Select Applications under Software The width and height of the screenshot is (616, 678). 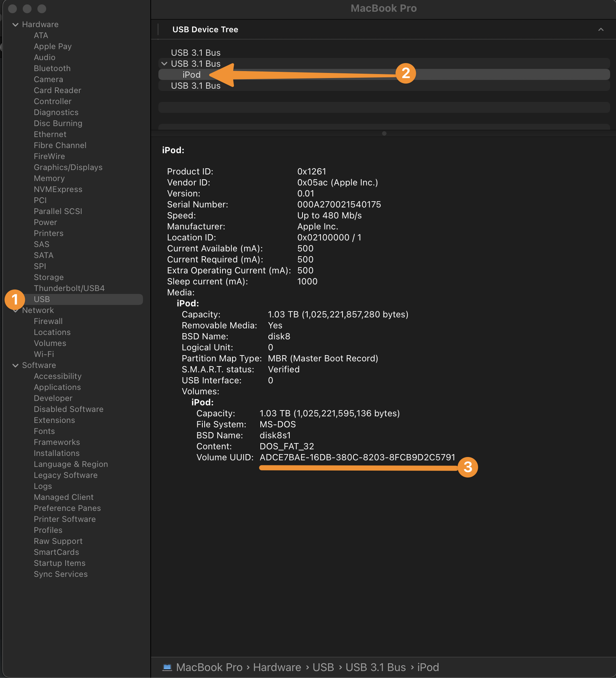coord(57,387)
